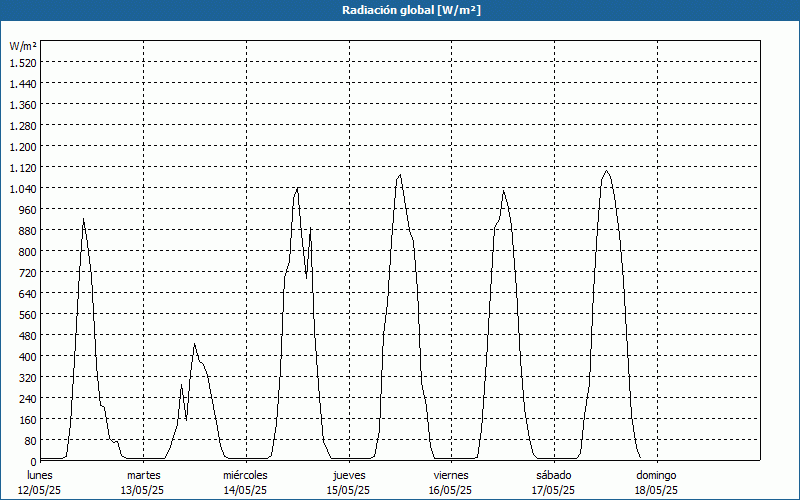Click the 400 y-axis value
Image resolution: width=800 pixels, height=500 pixels.
28,357
